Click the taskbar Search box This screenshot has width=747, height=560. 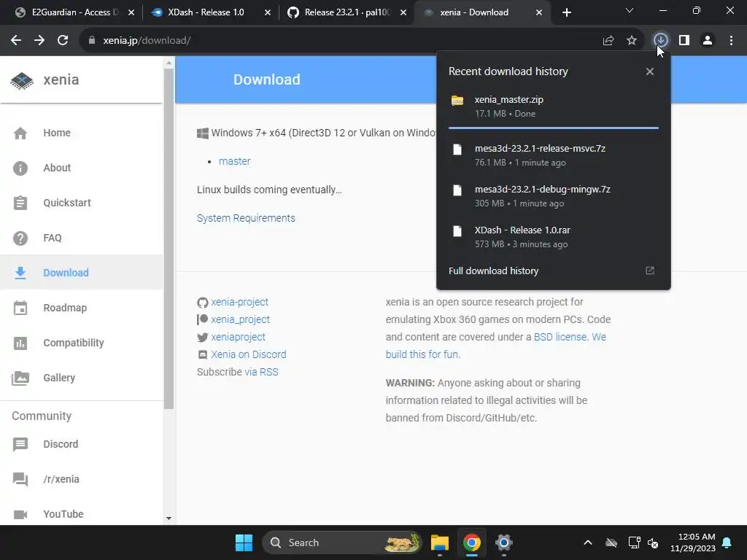[342, 542]
